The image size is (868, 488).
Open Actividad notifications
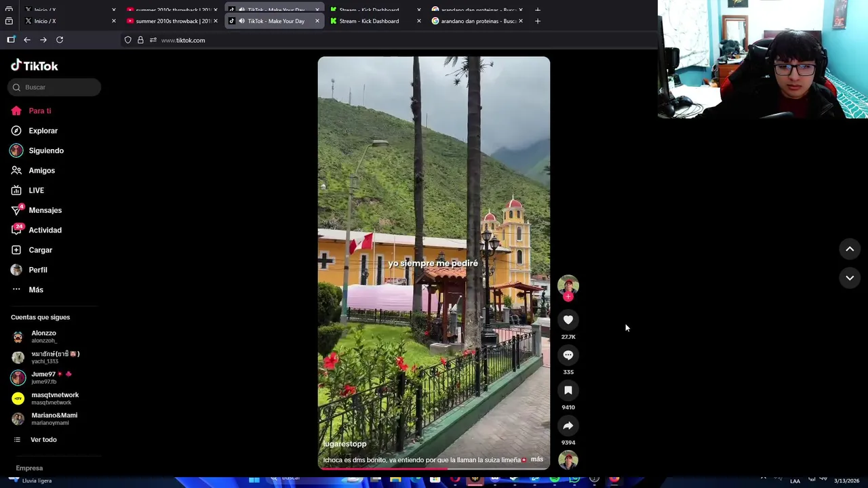37,230
